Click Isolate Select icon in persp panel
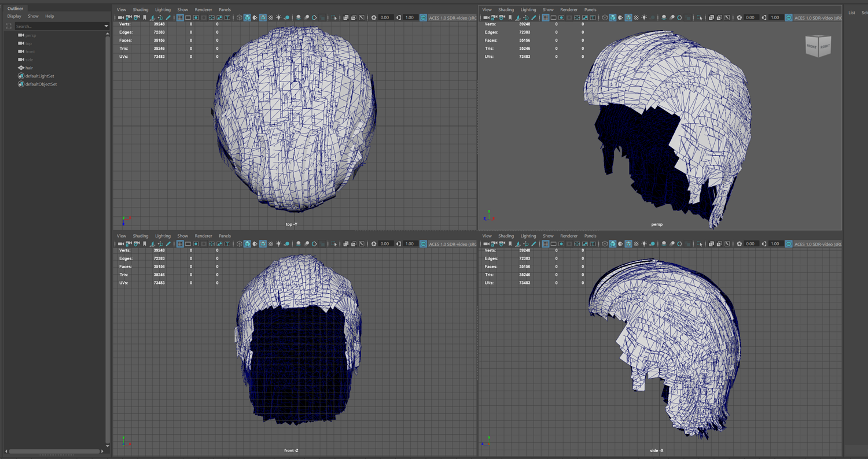 click(700, 18)
